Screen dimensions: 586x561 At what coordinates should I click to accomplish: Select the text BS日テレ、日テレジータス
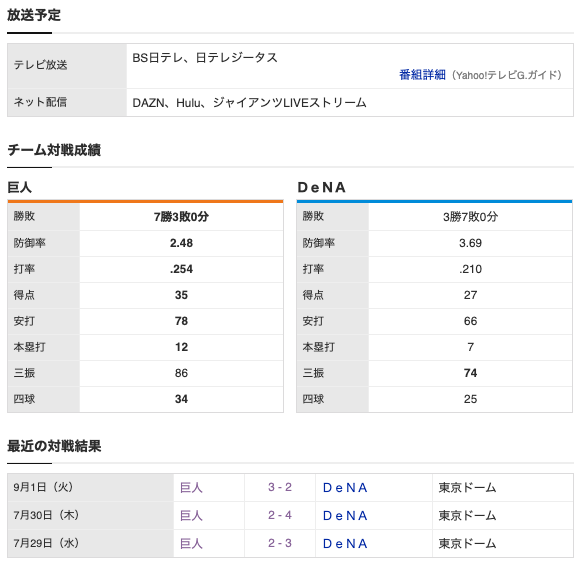coord(205,58)
